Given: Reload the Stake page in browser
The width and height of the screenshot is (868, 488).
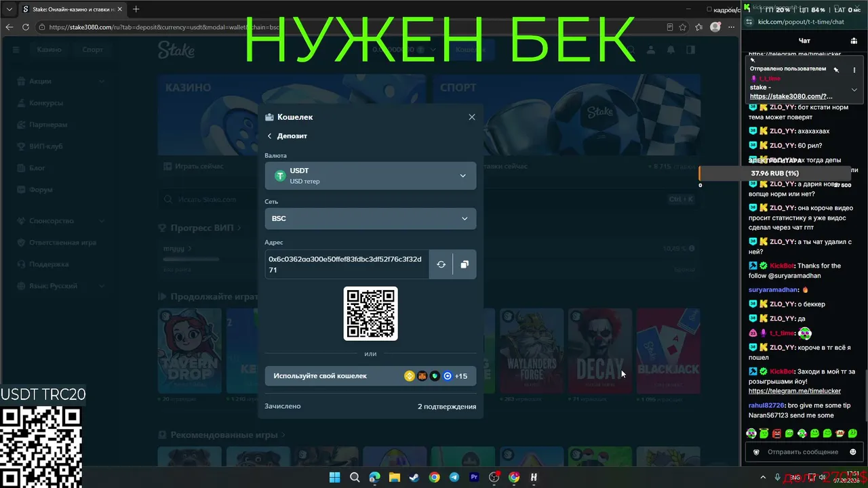Looking at the screenshot, I should pyautogui.click(x=26, y=27).
